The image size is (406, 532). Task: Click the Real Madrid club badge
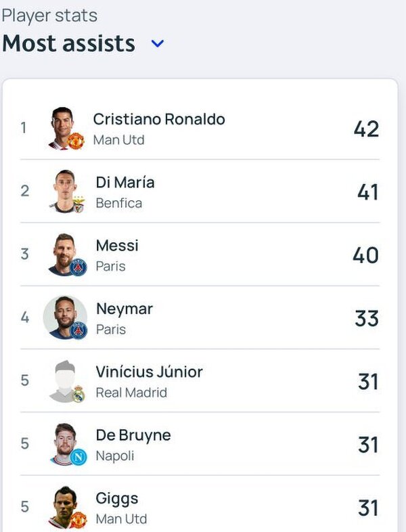click(78, 393)
